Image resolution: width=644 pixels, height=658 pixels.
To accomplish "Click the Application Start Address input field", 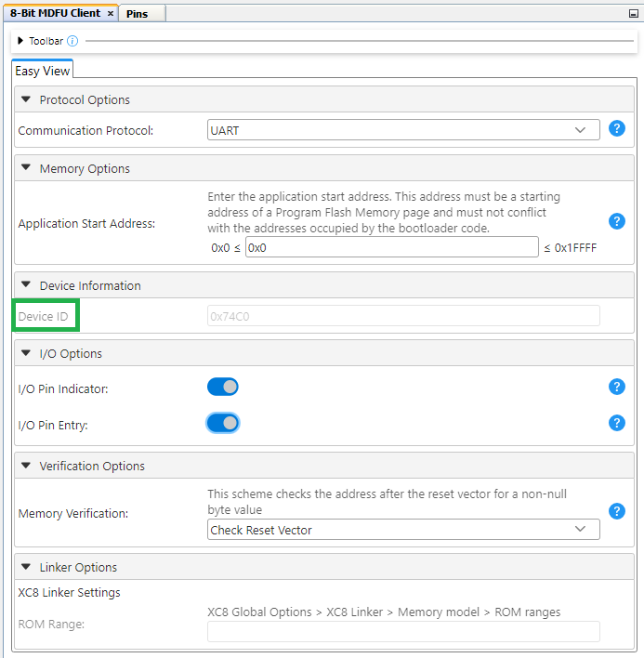I will point(391,248).
